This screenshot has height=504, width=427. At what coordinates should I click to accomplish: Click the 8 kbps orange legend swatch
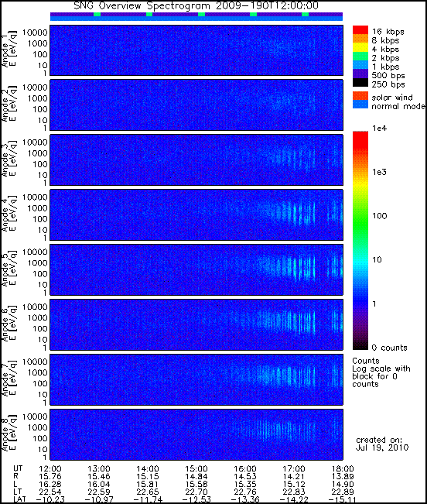[x=360, y=39]
